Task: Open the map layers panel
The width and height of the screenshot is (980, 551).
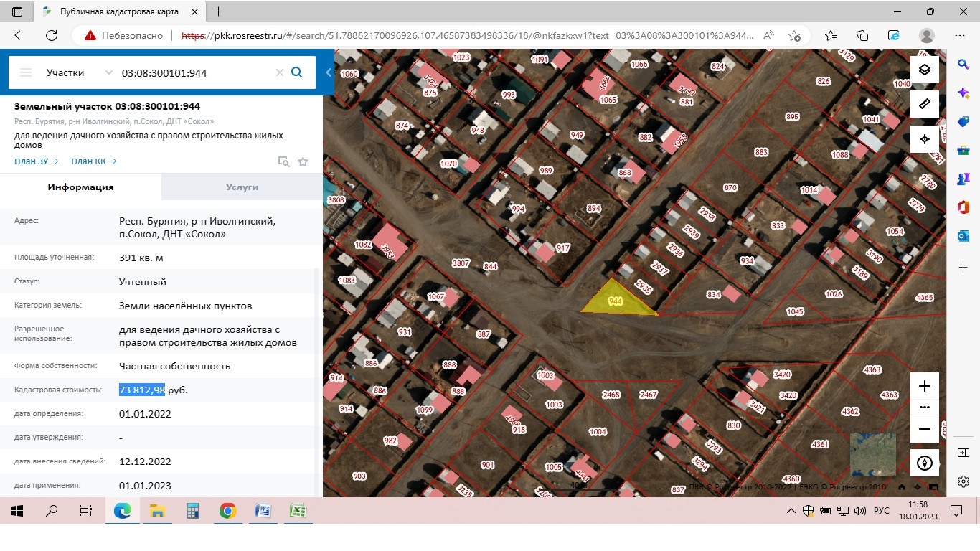Action: tap(925, 70)
